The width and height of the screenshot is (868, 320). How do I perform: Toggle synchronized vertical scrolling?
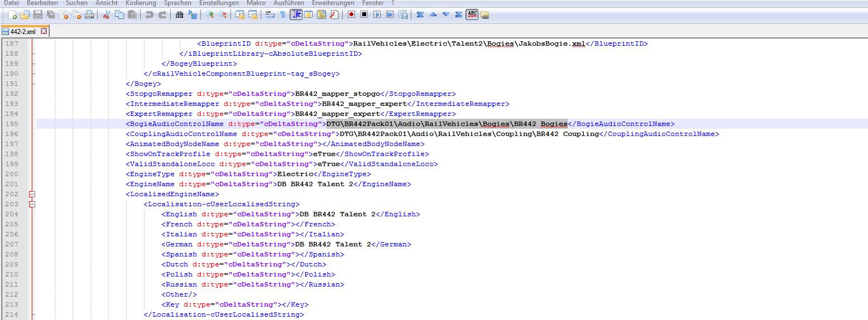239,14
